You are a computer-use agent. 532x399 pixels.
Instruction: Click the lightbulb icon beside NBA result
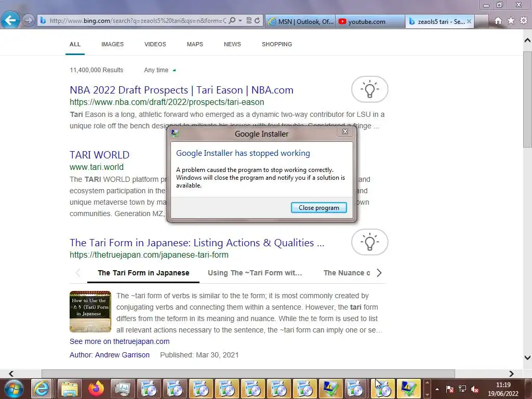370,89
